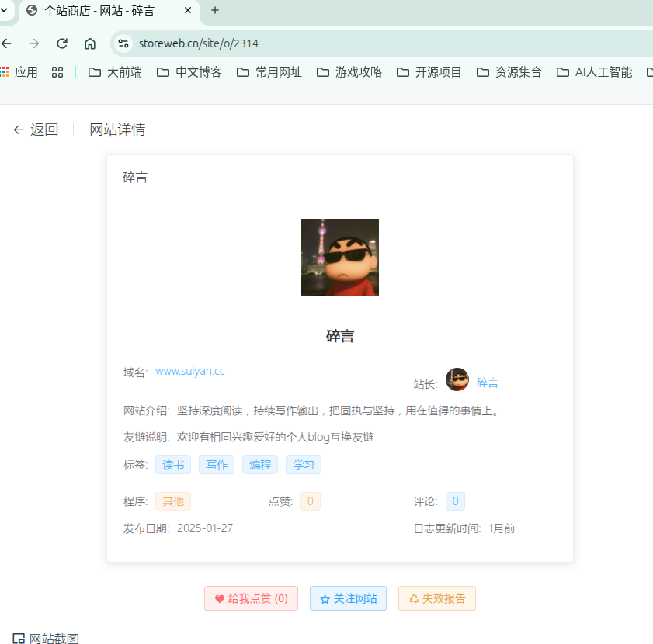
Task: Open the tab search dropdown chevron
Action: (4, 10)
